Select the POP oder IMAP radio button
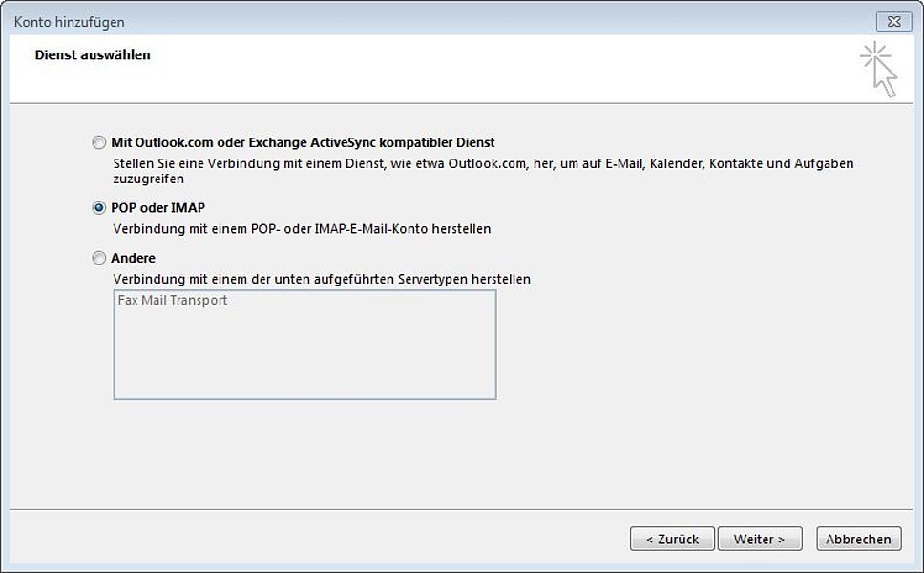The width and height of the screenshot is (924, 573). [x=99, y=208]
